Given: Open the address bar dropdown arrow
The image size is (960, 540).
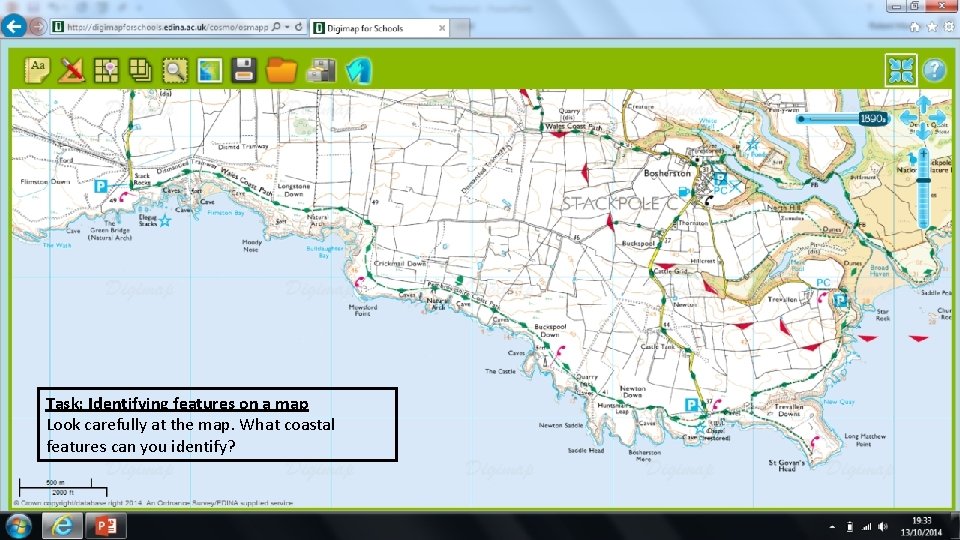Looking at the screenshot, I should (287, 27).
